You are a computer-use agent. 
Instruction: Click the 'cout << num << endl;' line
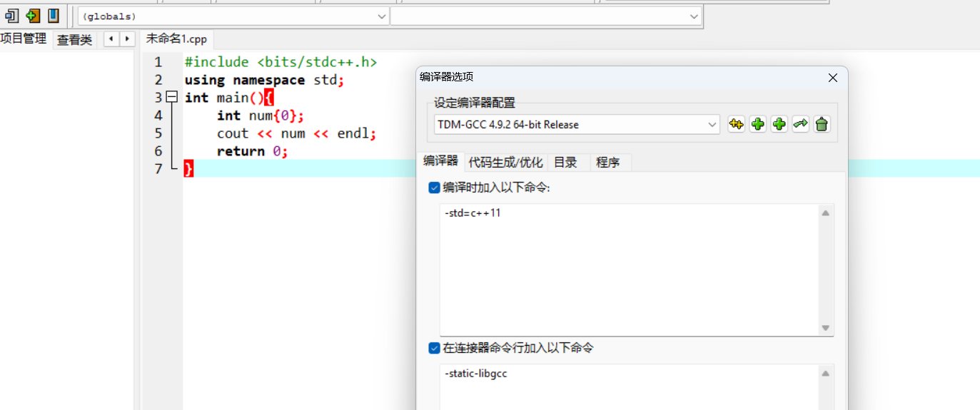click(x=296, y=133)
